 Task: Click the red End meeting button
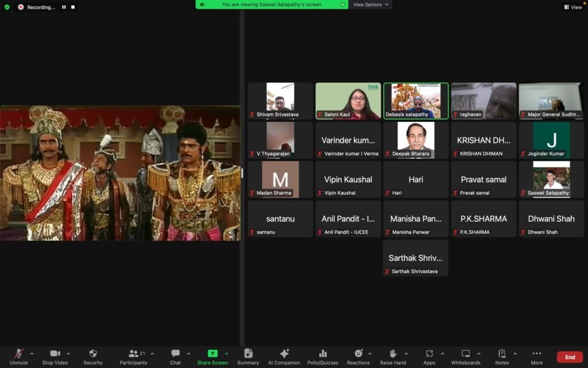click(x=570, y=357)
